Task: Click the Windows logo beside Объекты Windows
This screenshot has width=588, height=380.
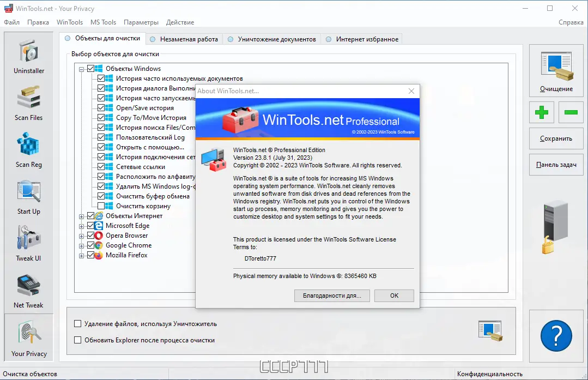Action: [x=99, y=69]
